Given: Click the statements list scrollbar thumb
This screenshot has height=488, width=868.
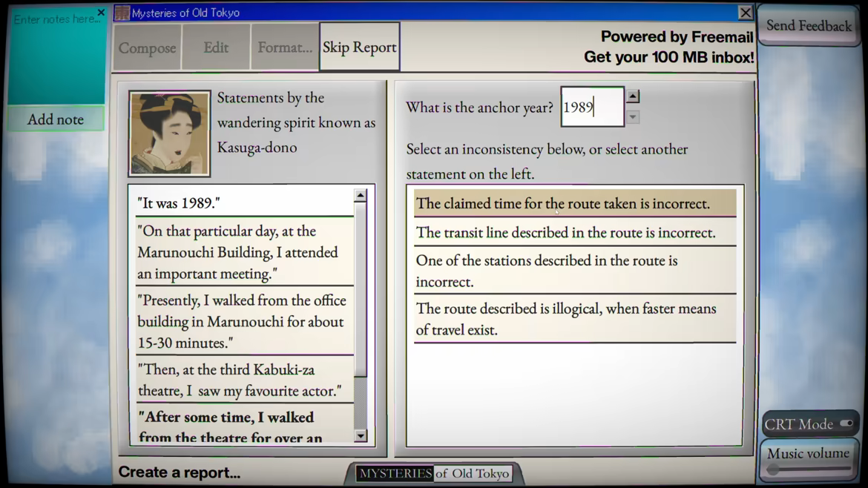Looking at the screenshot, I should 361,289.
